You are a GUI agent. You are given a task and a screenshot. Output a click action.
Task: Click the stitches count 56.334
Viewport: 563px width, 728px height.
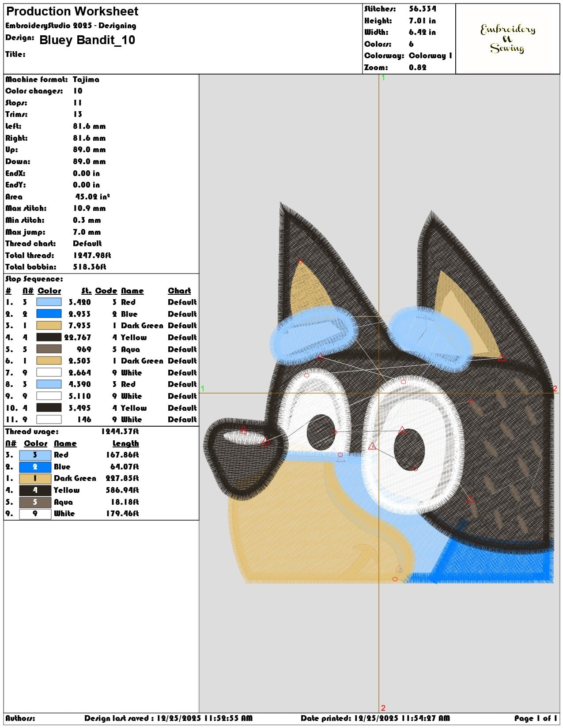click(x=423, y=9)
